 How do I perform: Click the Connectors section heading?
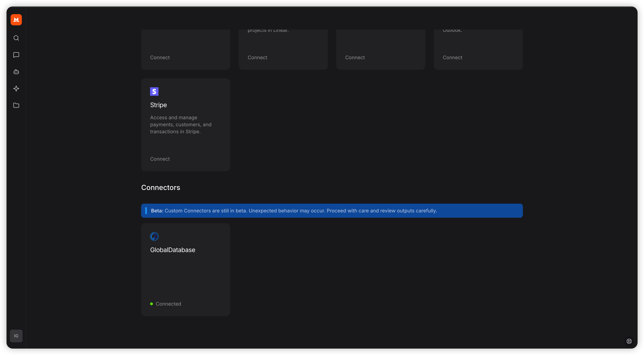click(160, 187)
